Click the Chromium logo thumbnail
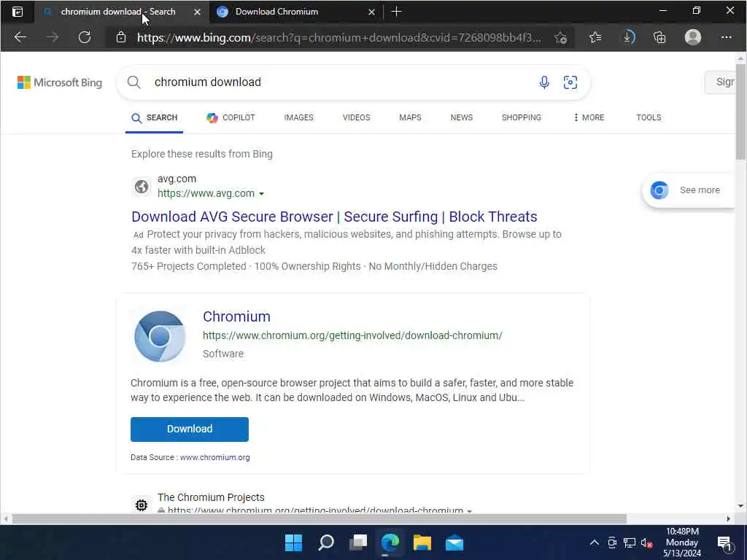This screenshot has height=560, width=747. coord(160,336)
